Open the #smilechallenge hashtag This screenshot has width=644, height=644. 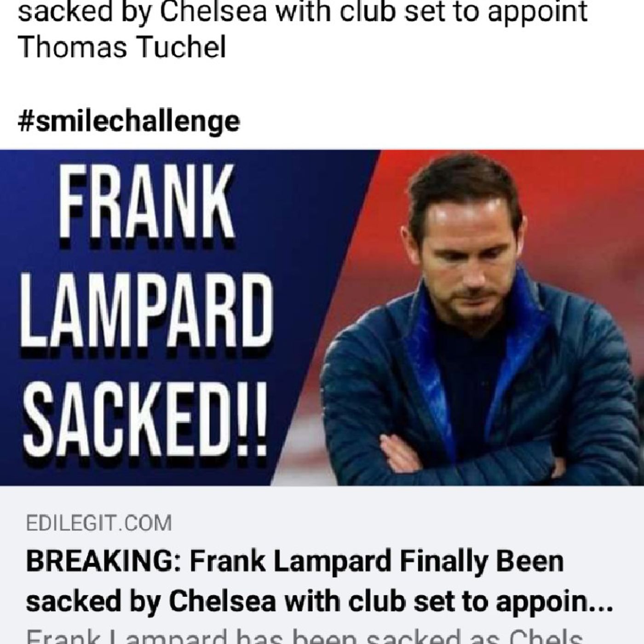129,121
